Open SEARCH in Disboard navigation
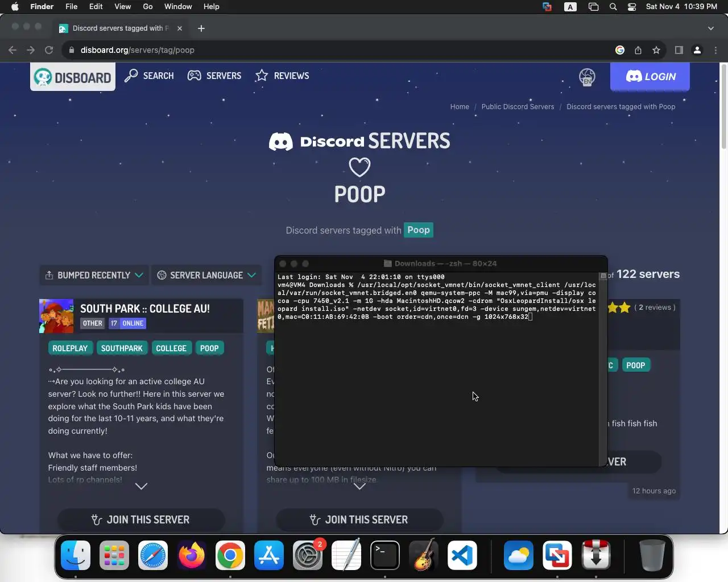The width and height of the screenshot is (728, 582). click(149, 76)
